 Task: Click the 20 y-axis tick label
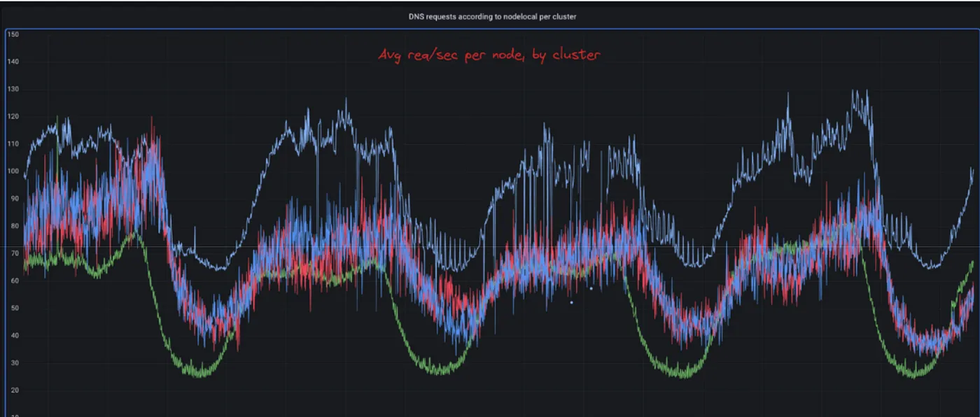pyautogui.click(x=13, y=390)
